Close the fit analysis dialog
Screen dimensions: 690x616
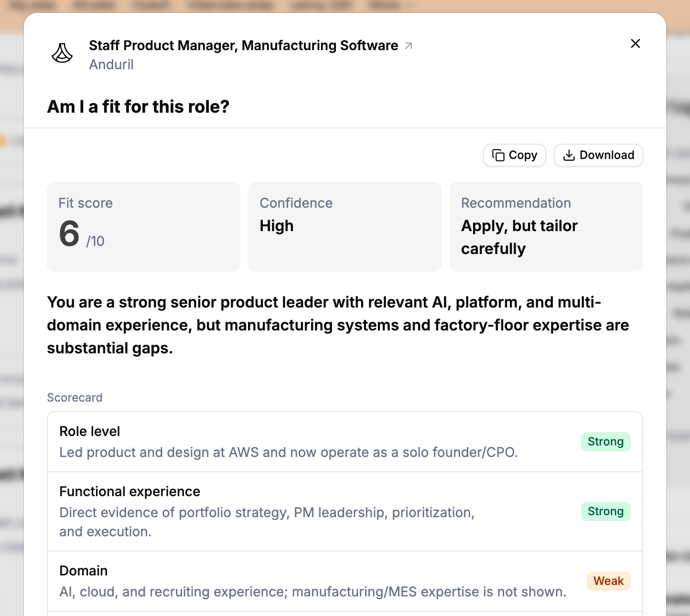tap(635, 43)
